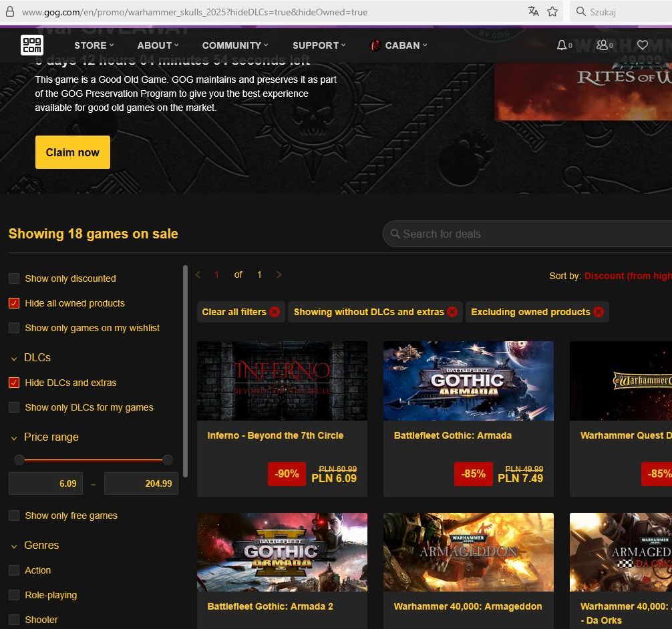The width and height of the screenshot is (672, 629).
Task: Tick 'Show only free games' checkbox
Action: click(14, 515)
